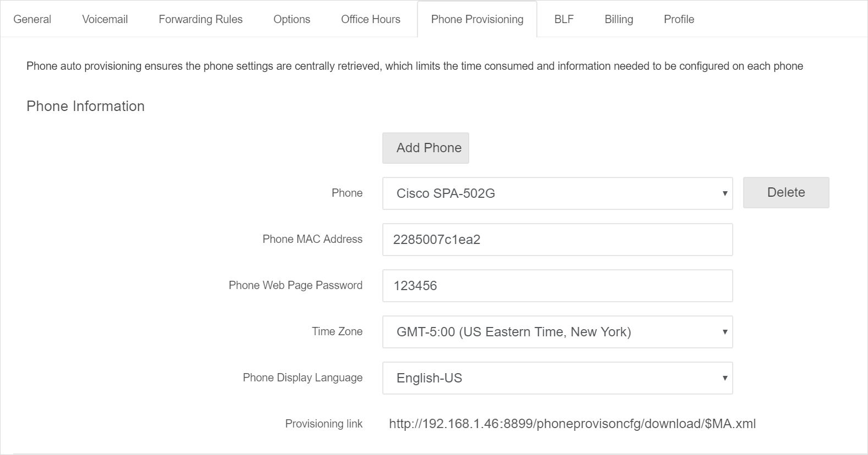Click the Phone dropdown arrow icon
The height and width of the screenshot is (455, 868).
[724, 193]
